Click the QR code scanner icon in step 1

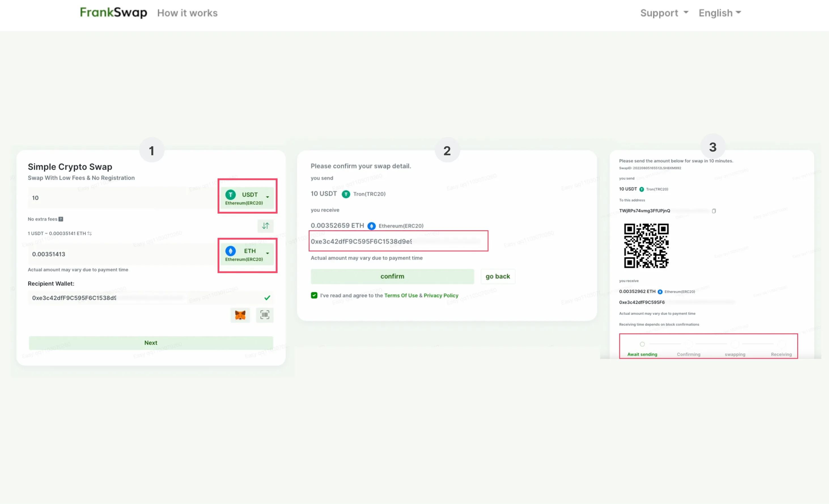click(x=265, y=314)
